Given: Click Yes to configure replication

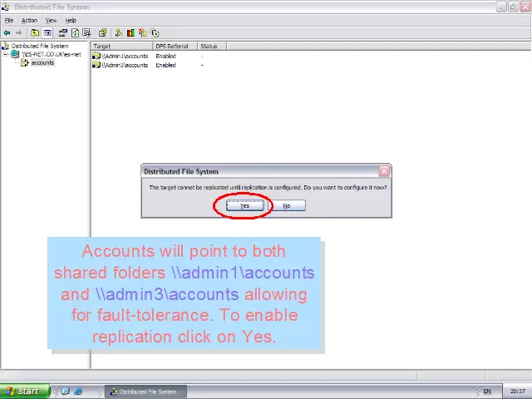Looking at the screenshot, I should click(245, 205).
